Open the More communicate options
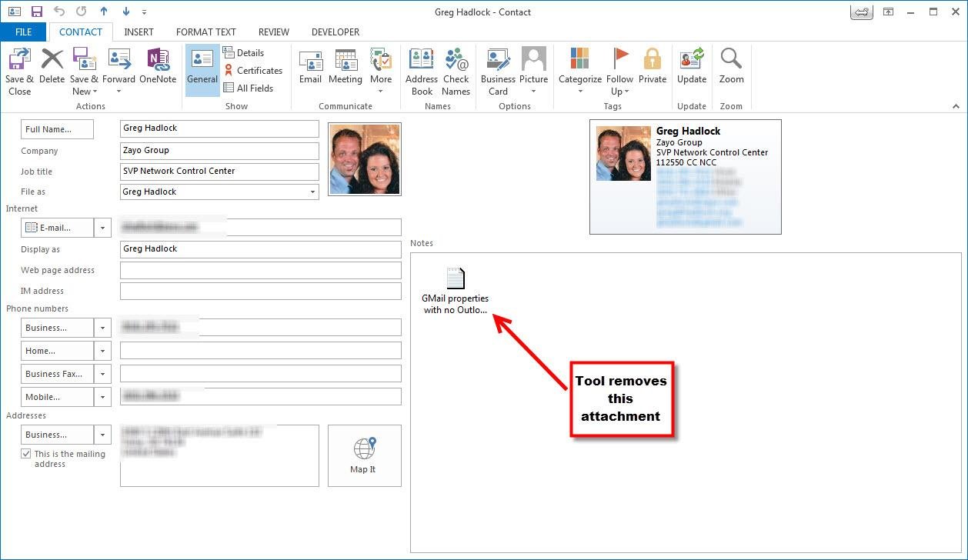 [x=381, y=72]
